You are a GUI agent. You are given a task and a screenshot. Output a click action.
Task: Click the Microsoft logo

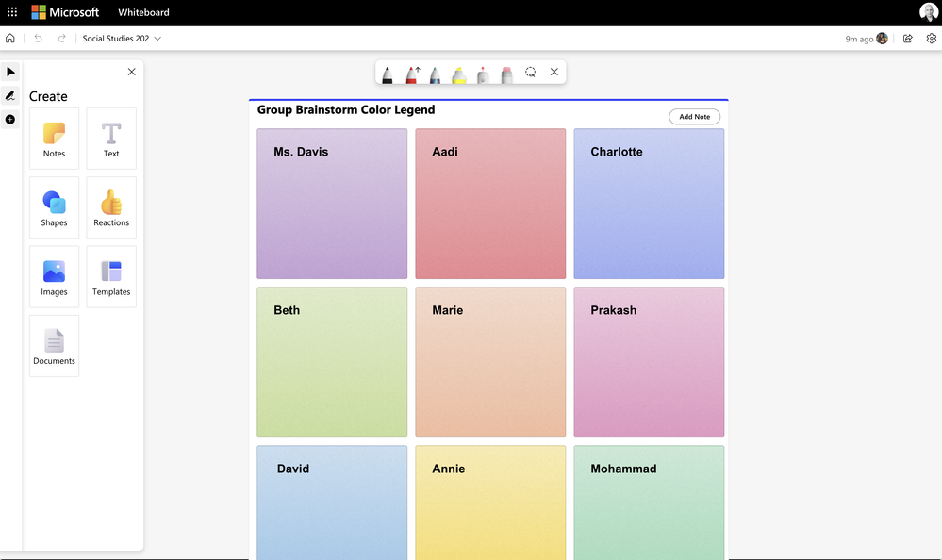click(65, 12)
